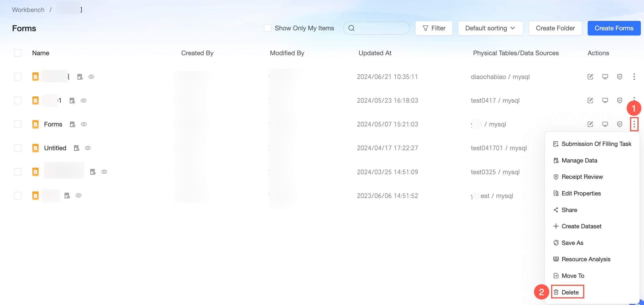Image resolution: width=644 pixels, height=305 pixels.
Task: Click the orange form icon in the 2023/06/06 row
Action: tap(35, 195)
